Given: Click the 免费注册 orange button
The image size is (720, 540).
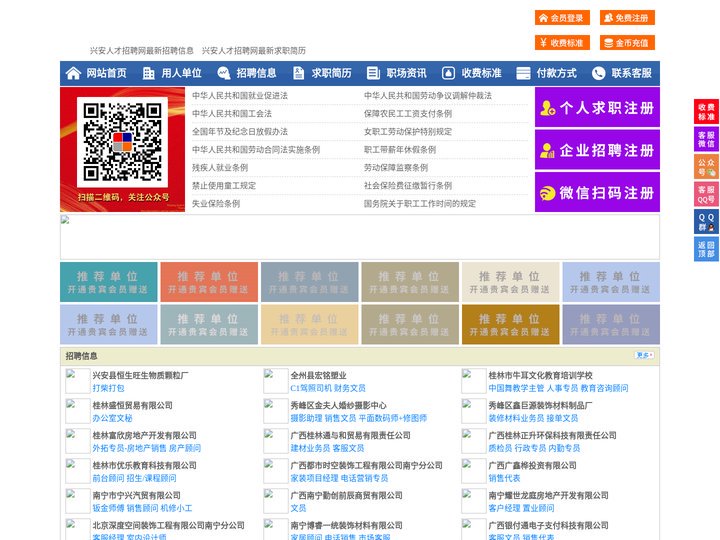Looking at the screenshot, I should [627, 18].
